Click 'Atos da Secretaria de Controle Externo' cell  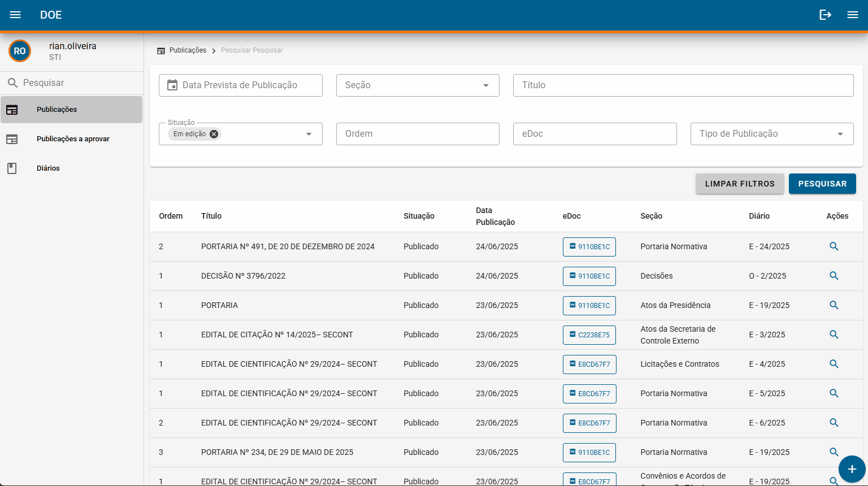(x=678, y=335)
